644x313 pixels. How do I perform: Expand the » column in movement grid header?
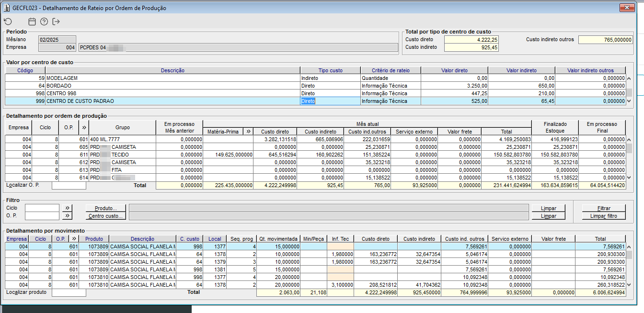coord(73,239)
